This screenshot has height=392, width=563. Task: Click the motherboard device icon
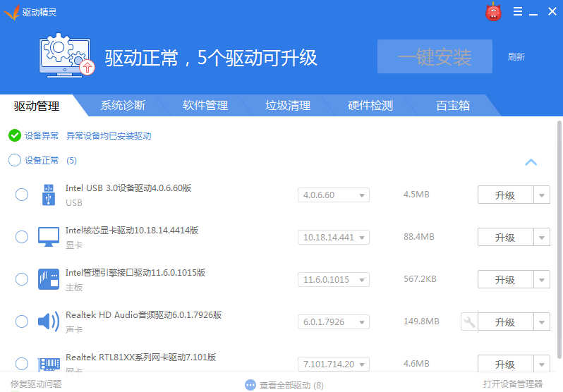49,279
